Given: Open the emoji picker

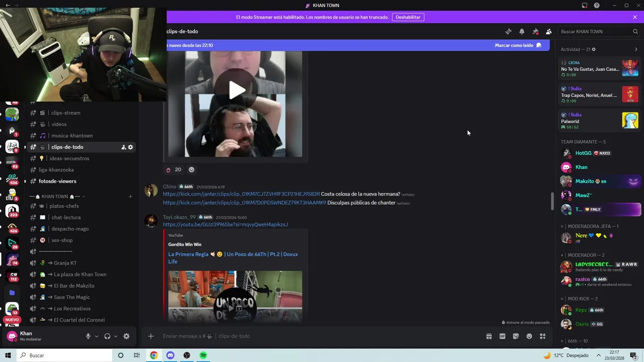Looking at the screenshot, I should (x=529, y=336).
